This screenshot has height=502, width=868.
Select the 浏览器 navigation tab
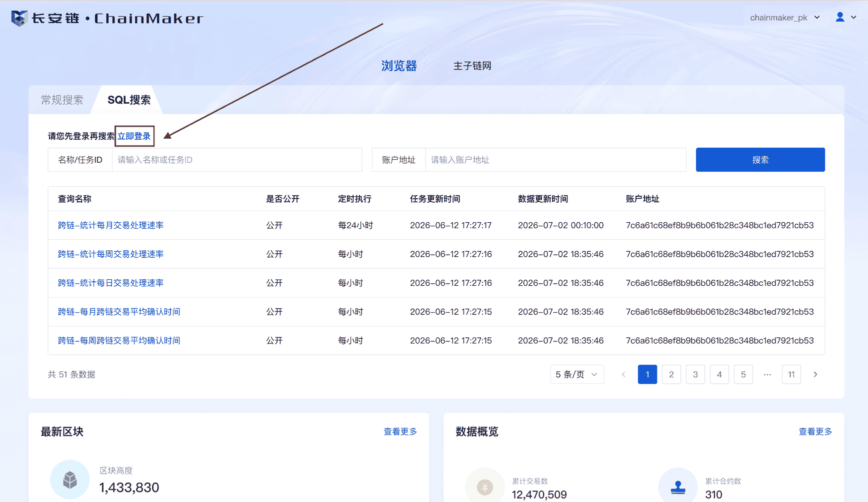[x=399, y=66]
